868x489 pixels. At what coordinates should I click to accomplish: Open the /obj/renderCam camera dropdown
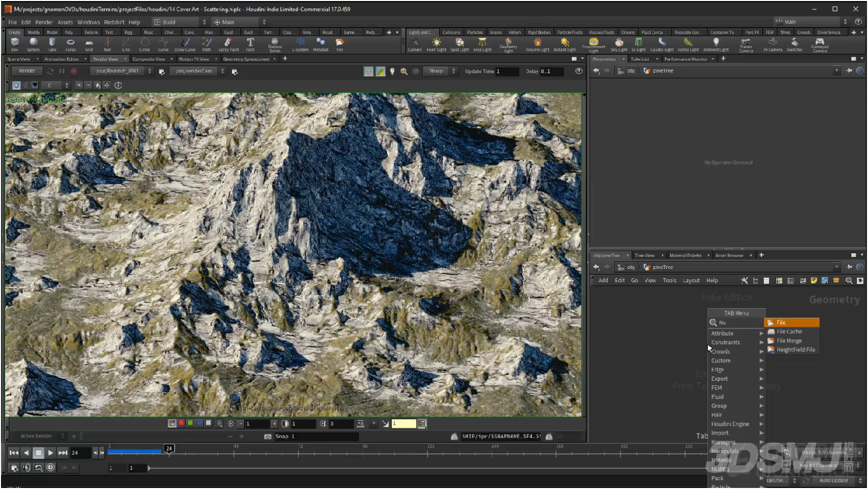198,71
